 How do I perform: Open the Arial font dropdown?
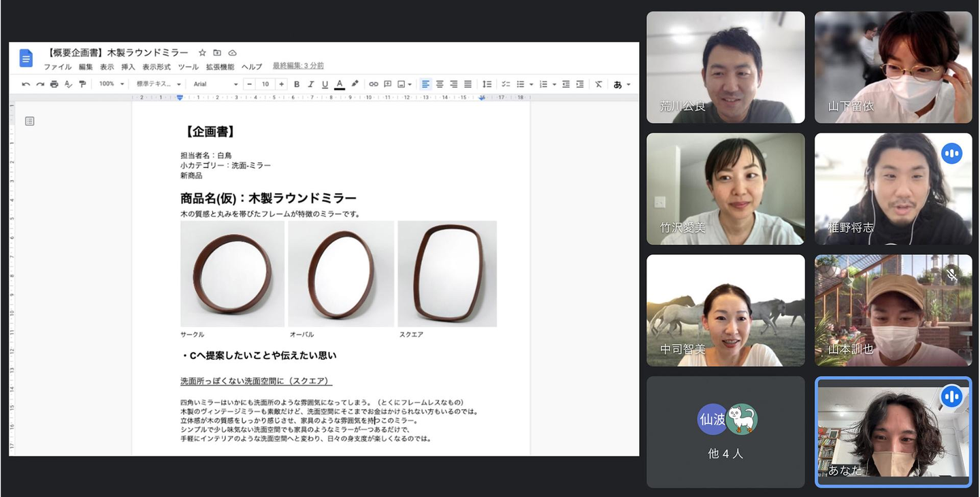215,84
